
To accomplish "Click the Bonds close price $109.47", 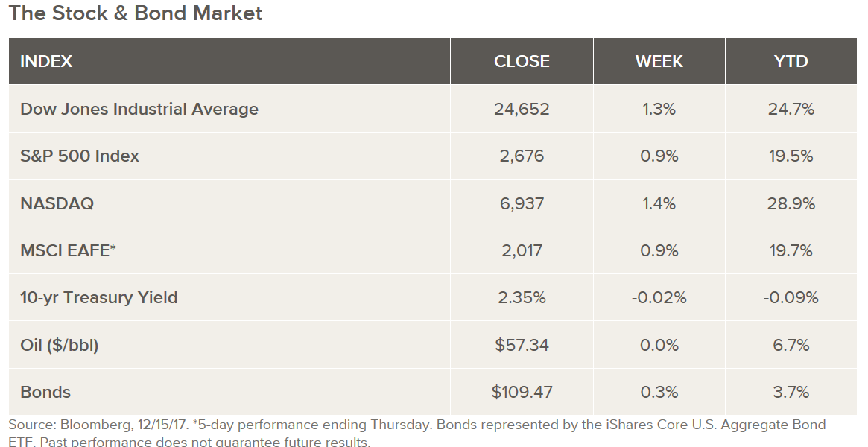I will pos(522,392).
